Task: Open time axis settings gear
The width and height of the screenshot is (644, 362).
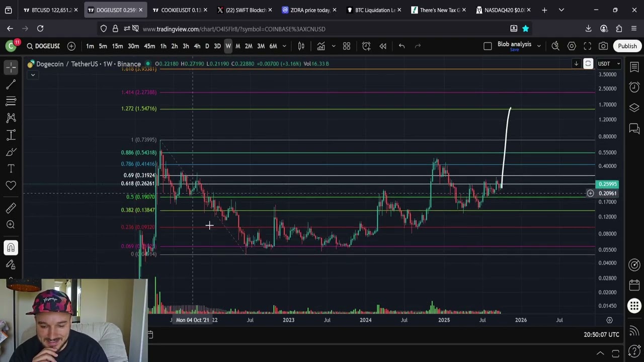Action: pyautogui.click(x=609, y=320)
